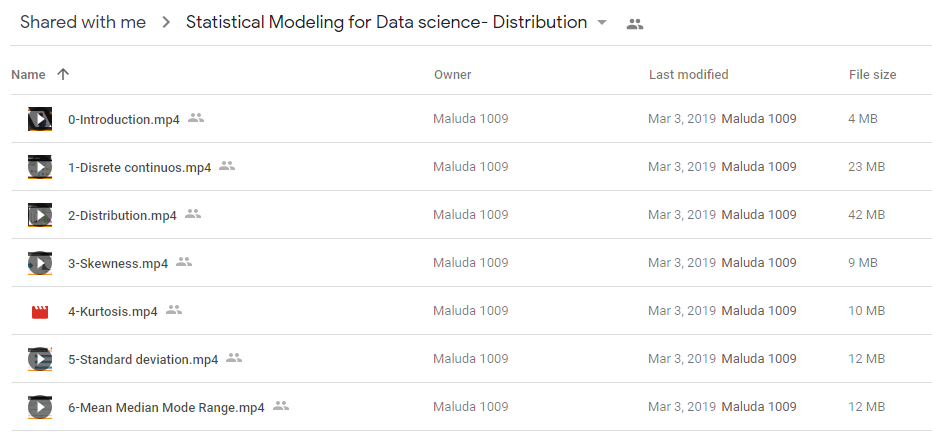
Task: Click the File size column header
Action: 873,75
